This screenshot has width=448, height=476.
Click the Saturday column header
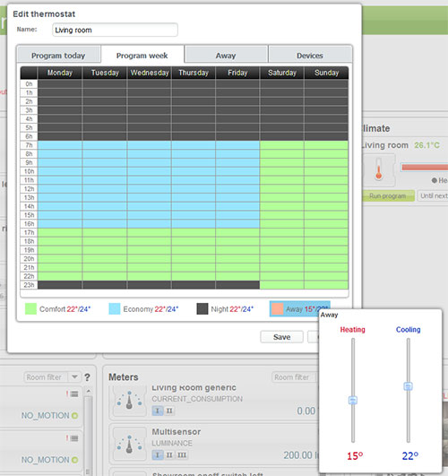[282, 73]
